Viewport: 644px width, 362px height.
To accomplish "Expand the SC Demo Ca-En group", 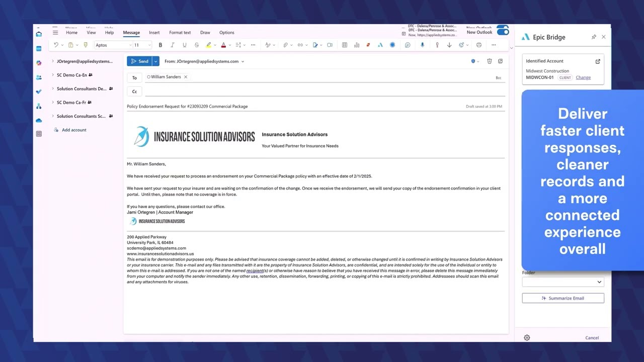I will pos(53,75).
